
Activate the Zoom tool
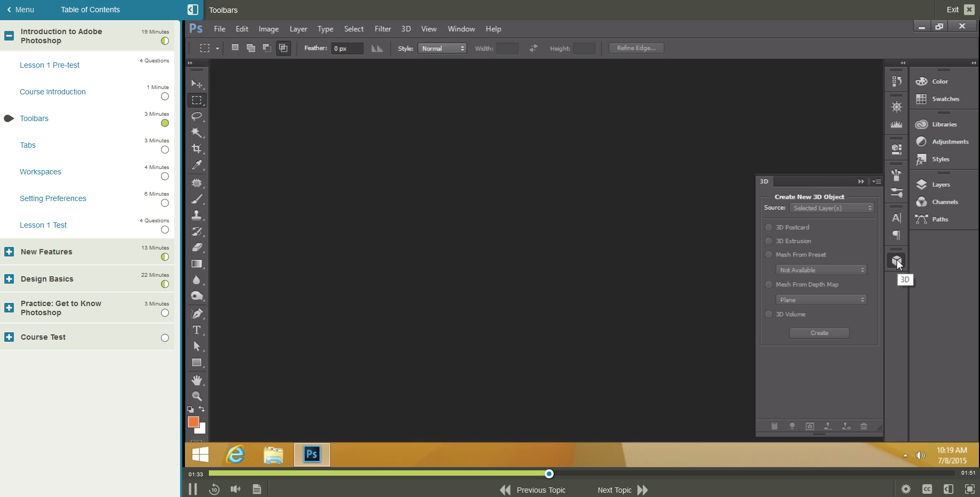point(197,396)
